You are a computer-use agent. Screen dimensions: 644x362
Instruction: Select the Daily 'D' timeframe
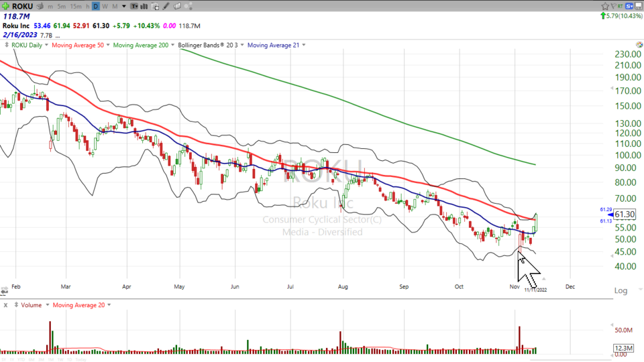pyautogui.click(x=96, y=6)
